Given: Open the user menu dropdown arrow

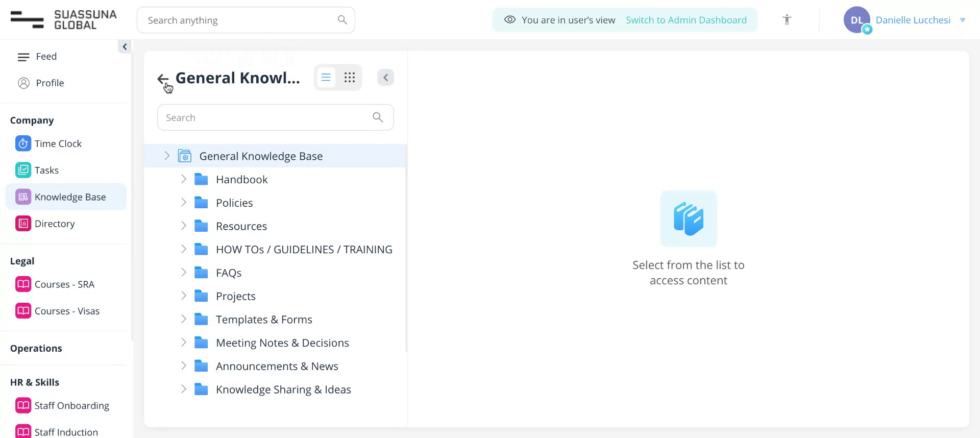Looking at the screenshot, I should click(963, 20).
